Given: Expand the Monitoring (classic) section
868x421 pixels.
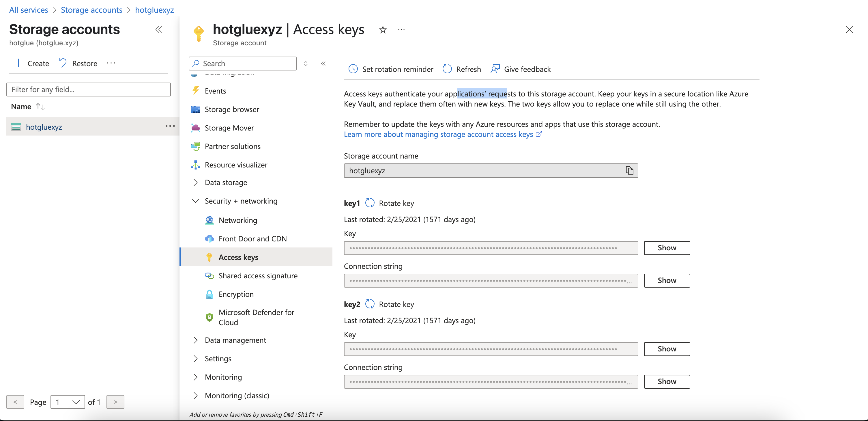Looking at the screenshot, I should (195, 395).
